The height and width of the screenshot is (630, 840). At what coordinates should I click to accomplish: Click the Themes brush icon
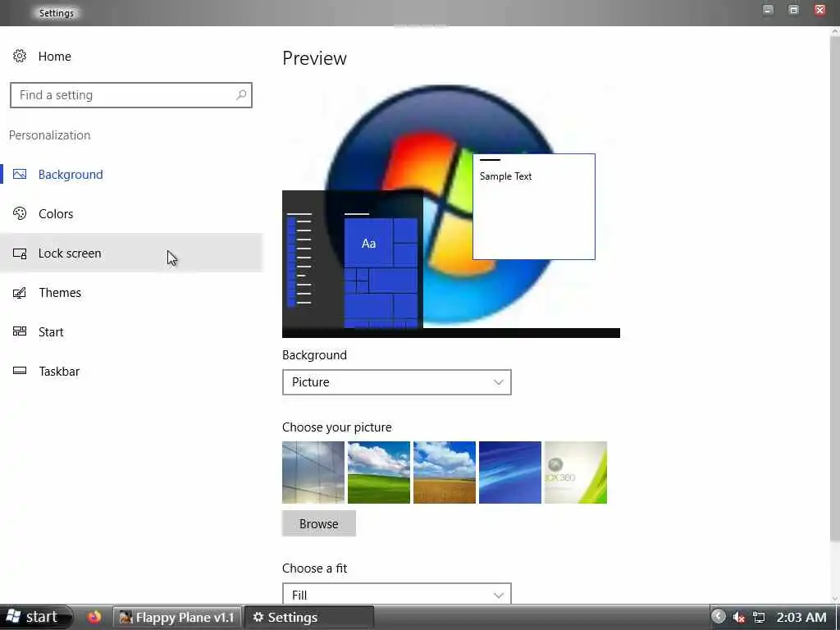[20, 293]
